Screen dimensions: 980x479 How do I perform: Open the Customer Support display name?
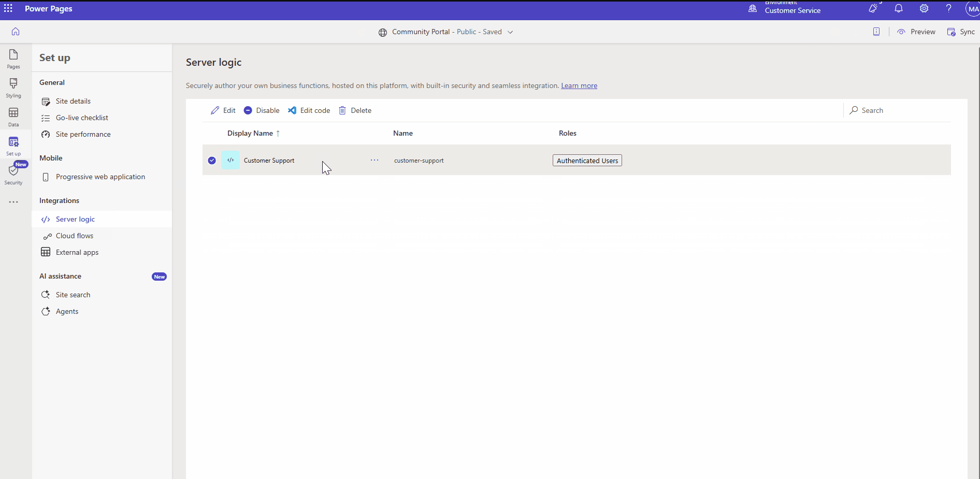pyautogui.click(x=269, y=161)
